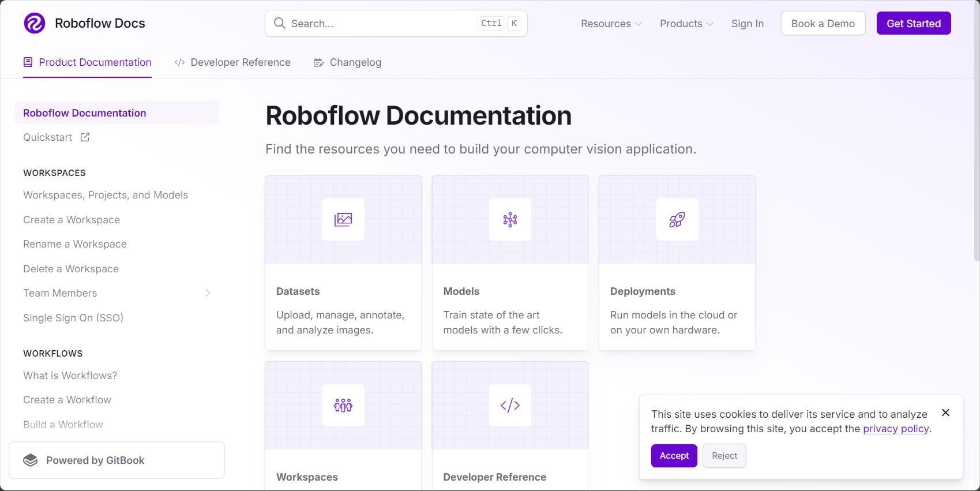Click the Roboflow Docs title
The image size is (980, 491).
pyautogui.click(x=100, y=23)
